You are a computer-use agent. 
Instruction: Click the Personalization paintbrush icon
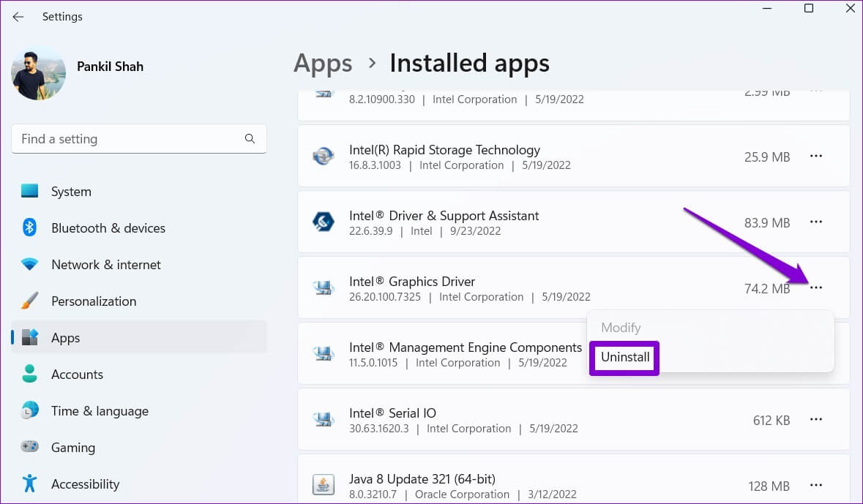point(30,301)
